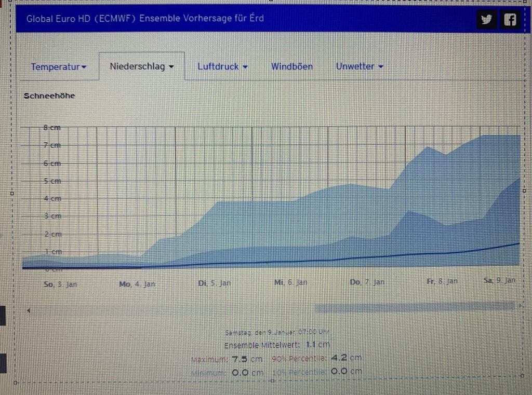Click the horizontal chart scrollbar thumb
Image resolution: width=532 pixels, height=395 pixels.
[x=415, y=307]
